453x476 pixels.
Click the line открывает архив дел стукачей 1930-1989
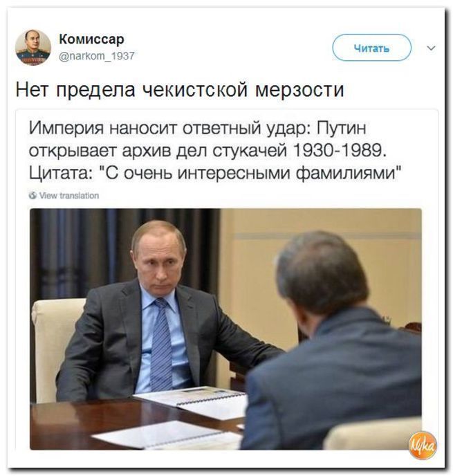tap(208, 150)
